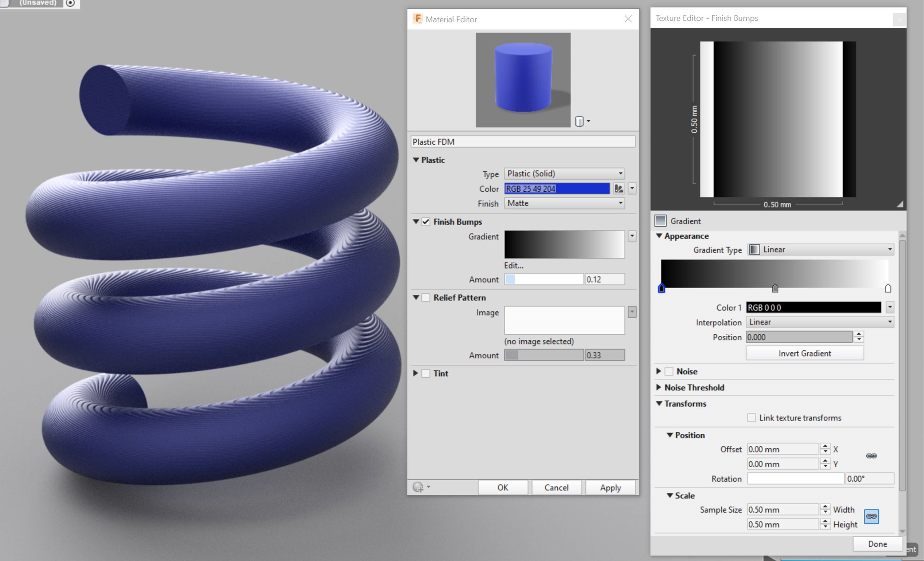Check Link texture transforms
Viewport: 924px width, 561px height.
click(x=751, y=418)
